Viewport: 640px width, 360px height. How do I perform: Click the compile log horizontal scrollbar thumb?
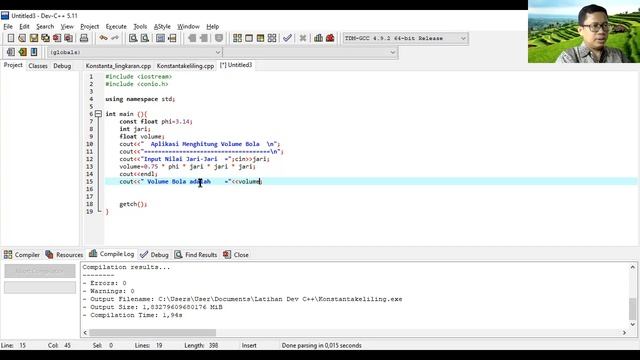152,333
